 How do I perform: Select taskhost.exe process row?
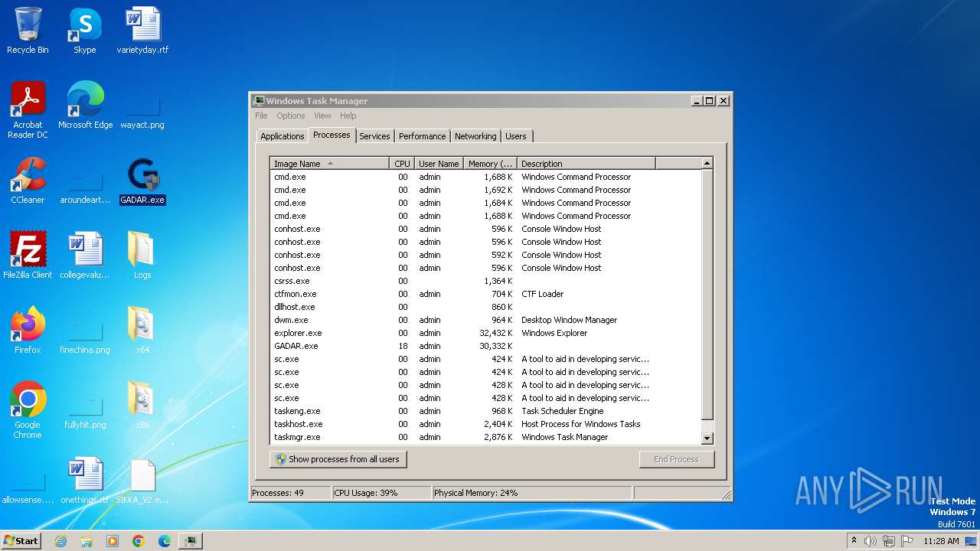pyautogui.click(x=485, y=424)
